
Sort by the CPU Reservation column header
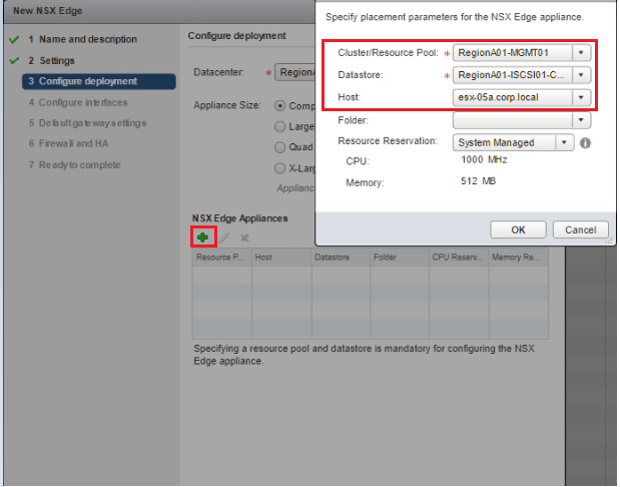(x=459, y=257)
